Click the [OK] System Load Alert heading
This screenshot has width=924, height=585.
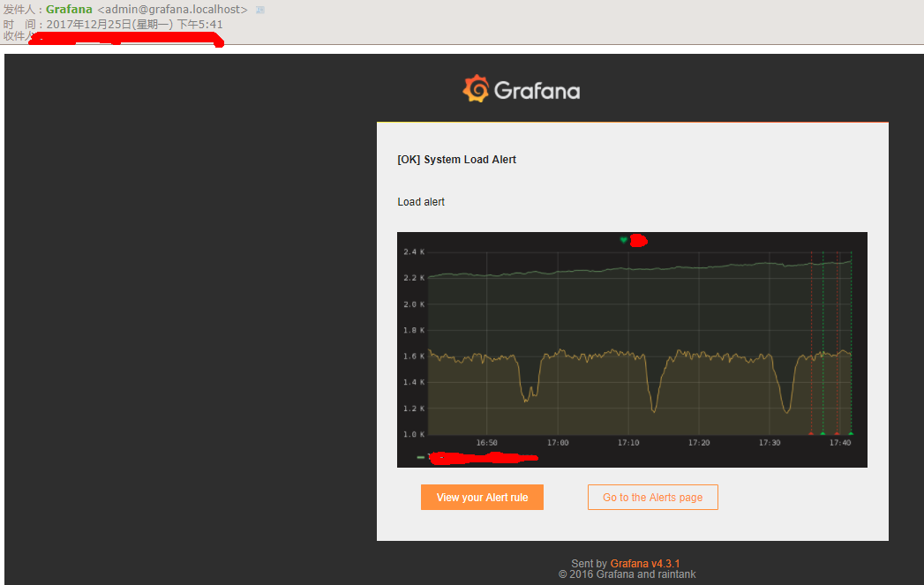(456, 160)
